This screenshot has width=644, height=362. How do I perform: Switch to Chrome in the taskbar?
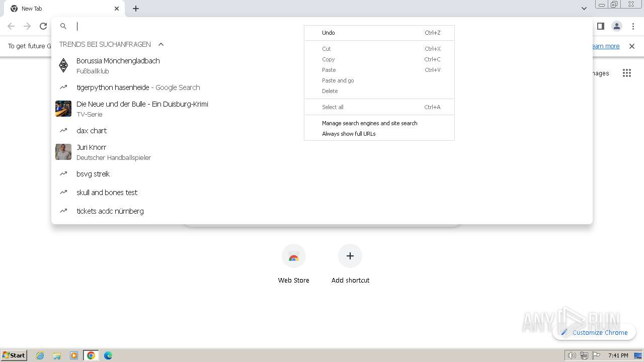[91, 355]
